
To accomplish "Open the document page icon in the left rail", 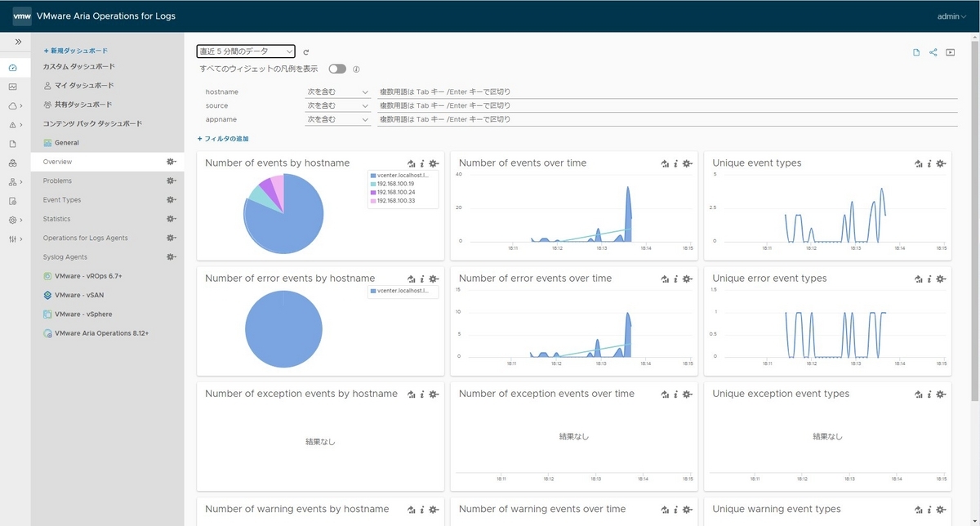I will 12,144.
